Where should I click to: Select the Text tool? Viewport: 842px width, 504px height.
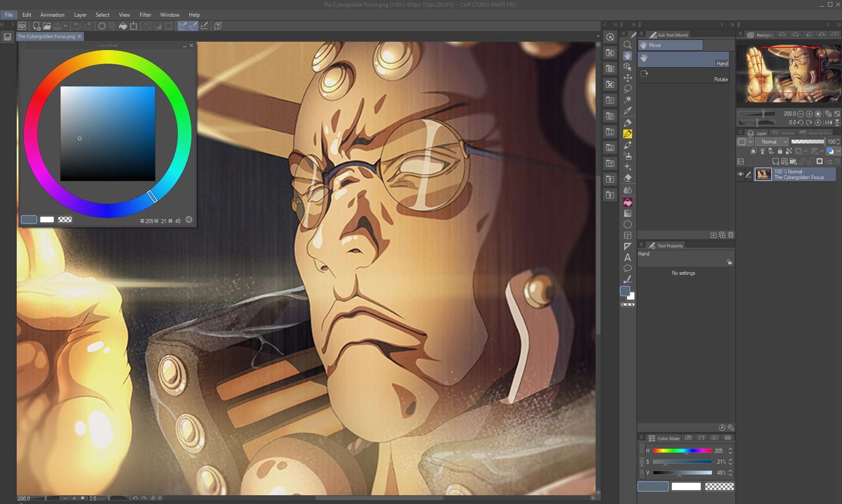[x=627, y=257]
